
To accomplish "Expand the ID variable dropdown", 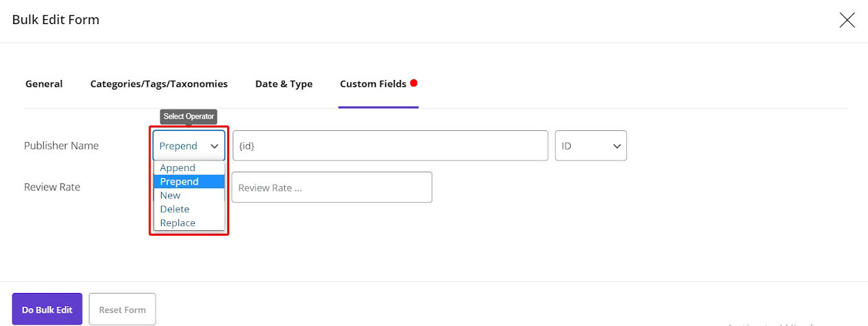I will click(x=591, y=146).
